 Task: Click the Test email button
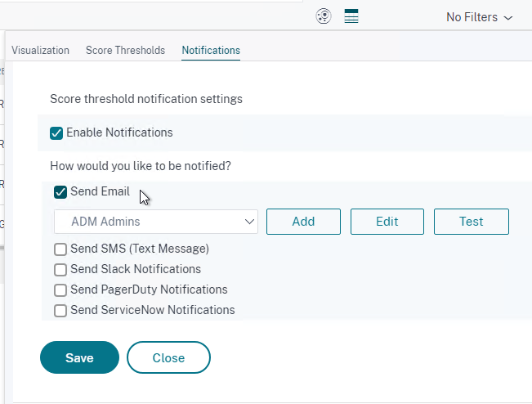click(472, 222)
